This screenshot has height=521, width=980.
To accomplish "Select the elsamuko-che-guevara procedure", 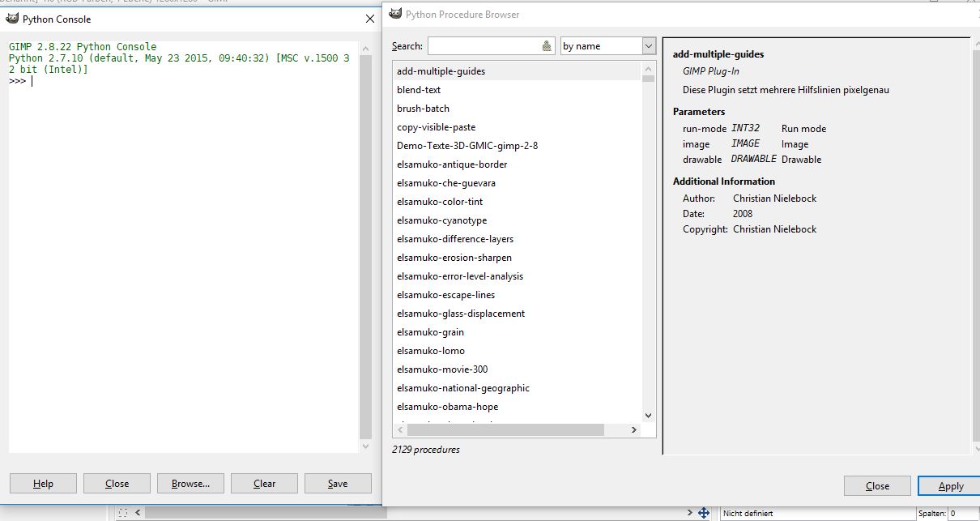I will (518, 183).
